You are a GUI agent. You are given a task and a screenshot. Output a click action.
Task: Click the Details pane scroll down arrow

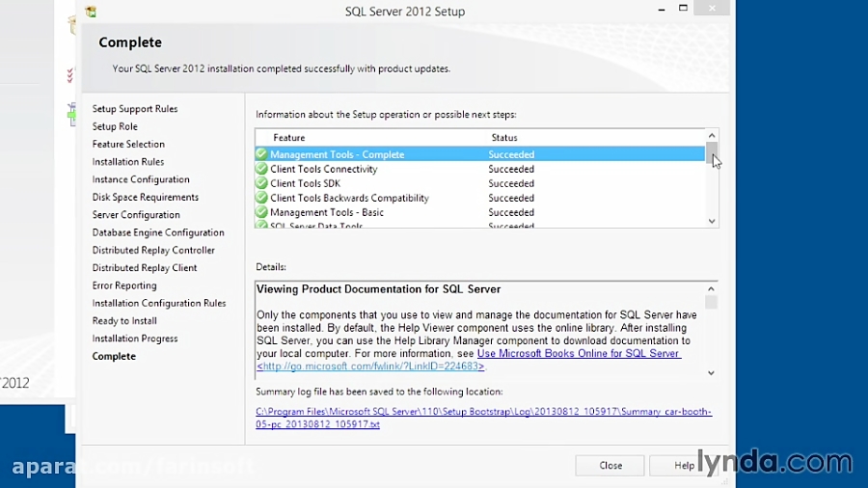pos(712,373)
